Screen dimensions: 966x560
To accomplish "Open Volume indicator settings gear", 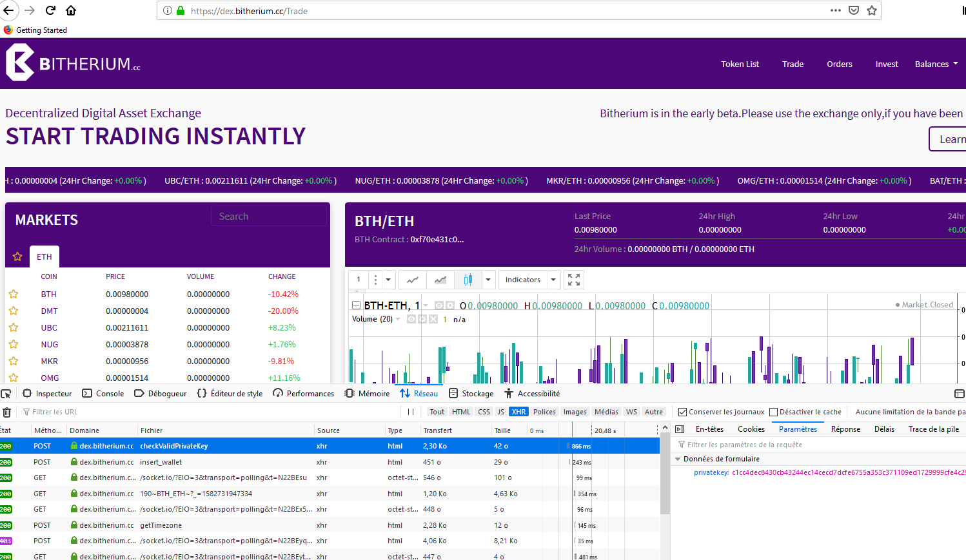I will pyautogui.click(x=422, y=319).
